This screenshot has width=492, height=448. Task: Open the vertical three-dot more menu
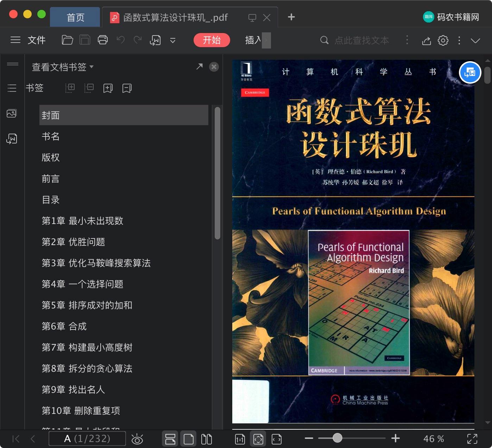(x=459, y=40)
